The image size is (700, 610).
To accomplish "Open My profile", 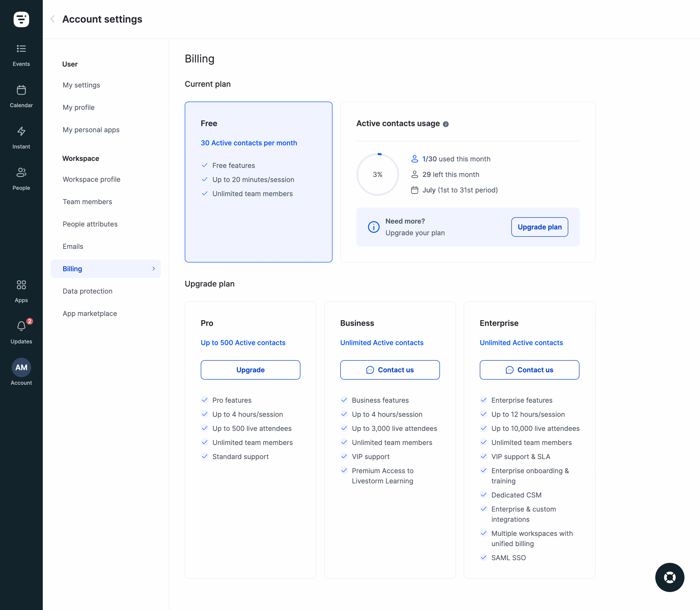I will 79,108.
